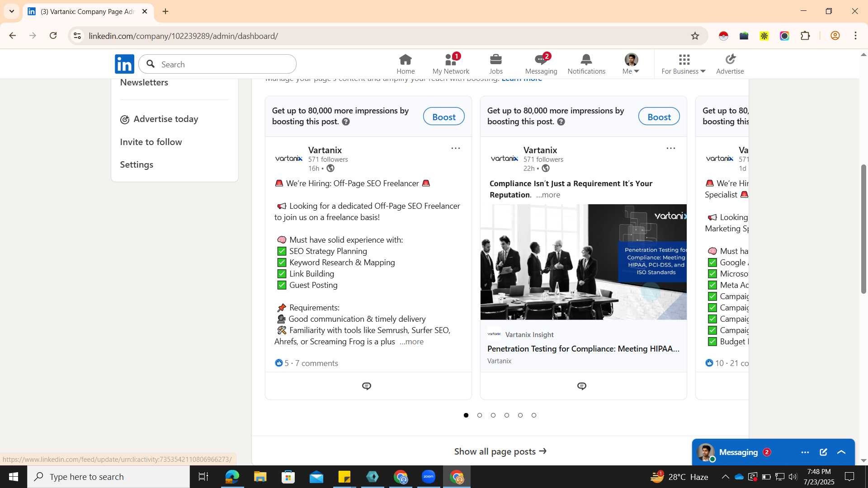Open Notifications bell icon

pyautogui.click(x=586, y=64)
